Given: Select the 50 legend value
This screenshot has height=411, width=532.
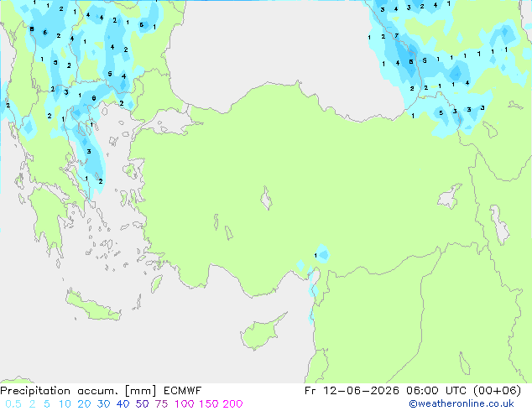Looking at the screenshot, I should (x=142, y=404).
